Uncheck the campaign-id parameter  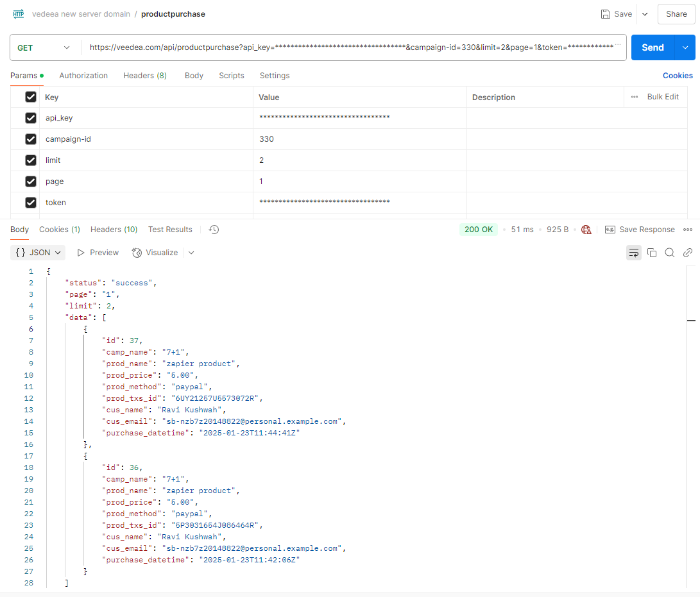[x=31, y=139]
